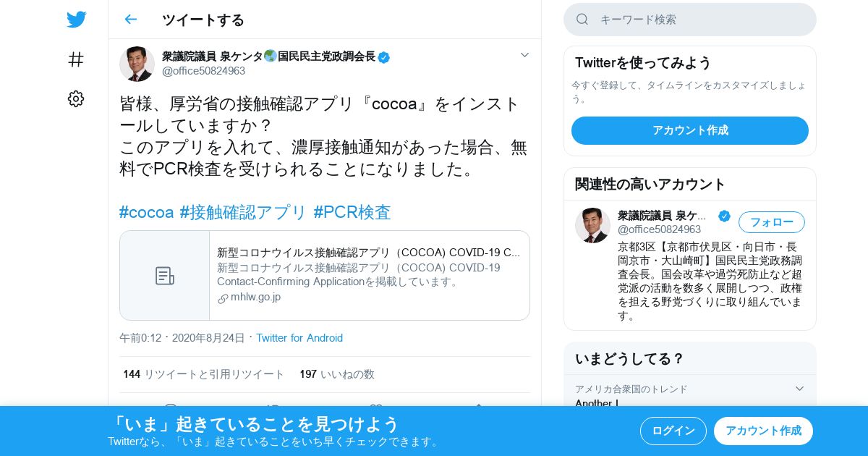The image size is (868, 456).
Task: Click the link card document icon thumbnail
Action: [165, 276]
